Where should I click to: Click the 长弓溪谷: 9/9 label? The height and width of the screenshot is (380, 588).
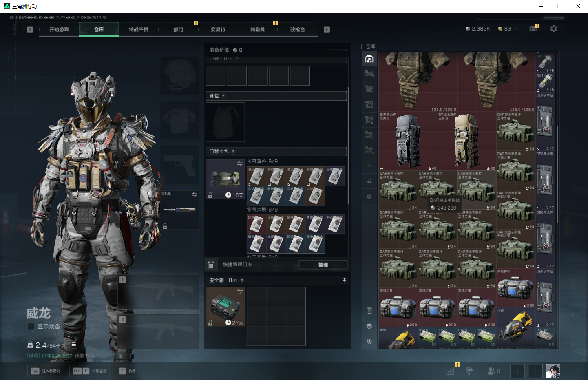[262, 161]
